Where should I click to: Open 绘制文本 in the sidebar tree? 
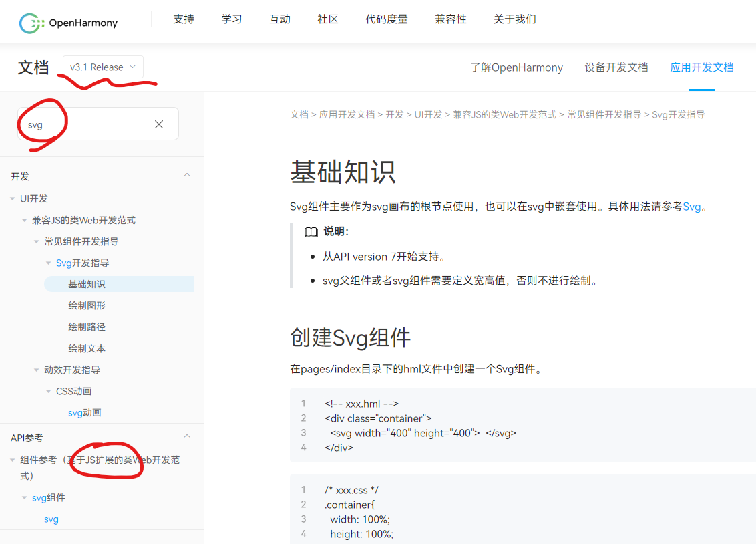(87, 348)
